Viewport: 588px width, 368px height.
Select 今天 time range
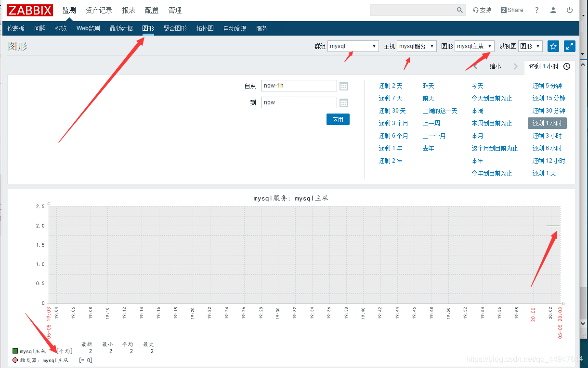(477, 86)
